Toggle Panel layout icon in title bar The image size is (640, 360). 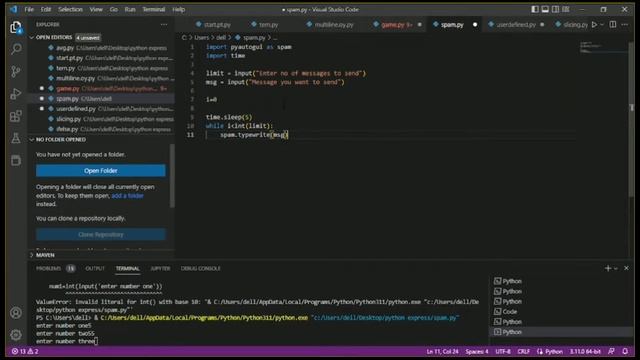[x=545, y=9]
